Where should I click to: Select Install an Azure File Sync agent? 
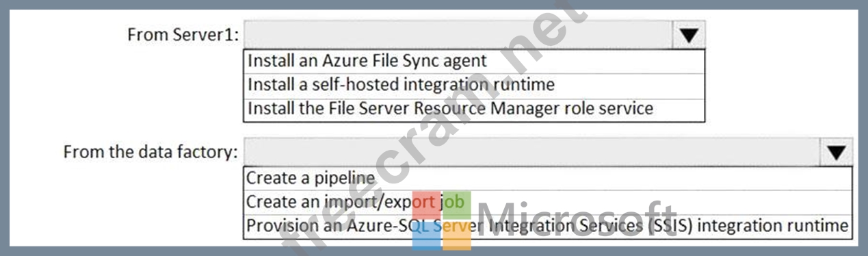[473, 61]
